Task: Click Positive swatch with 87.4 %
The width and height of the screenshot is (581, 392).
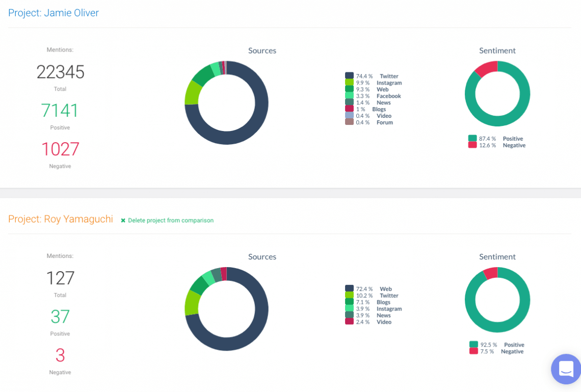Action: point(472,138)
